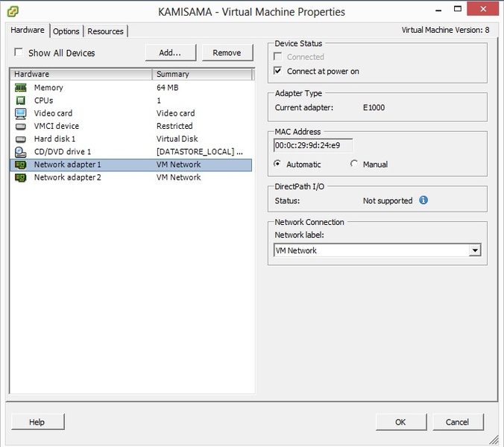Maximize the Virtual Machine Properties window
504x447 pixels.
click(x=458, y=9)
